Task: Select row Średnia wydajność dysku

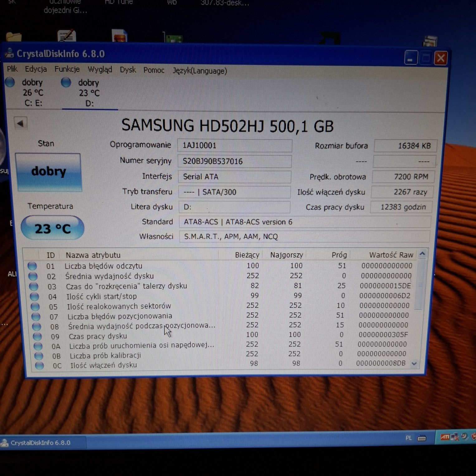Action: [x=220, y=276]
